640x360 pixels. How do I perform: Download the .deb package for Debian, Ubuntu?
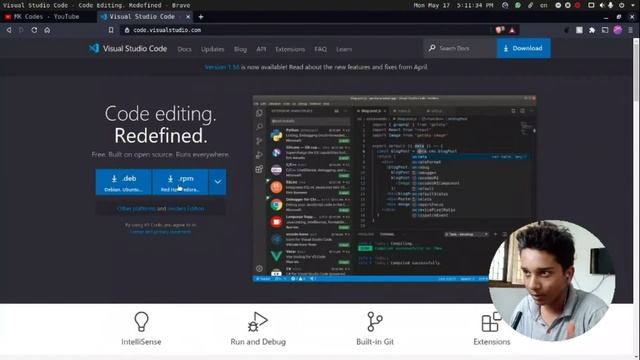tap(124, 182)
